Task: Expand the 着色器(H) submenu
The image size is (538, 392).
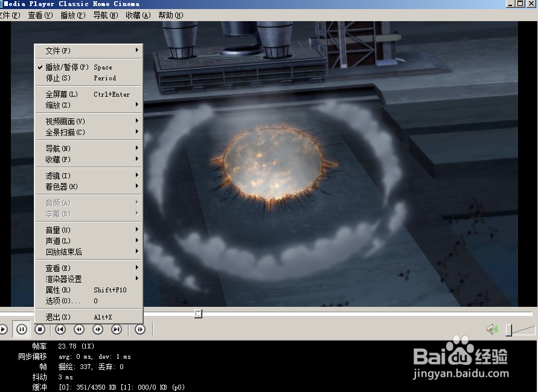Action: click(x=89, y=187)
